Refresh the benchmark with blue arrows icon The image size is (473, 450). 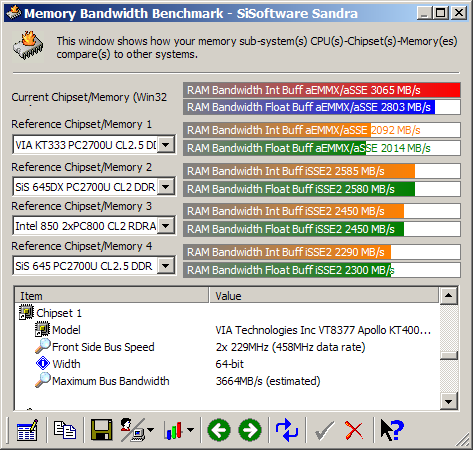287,430
